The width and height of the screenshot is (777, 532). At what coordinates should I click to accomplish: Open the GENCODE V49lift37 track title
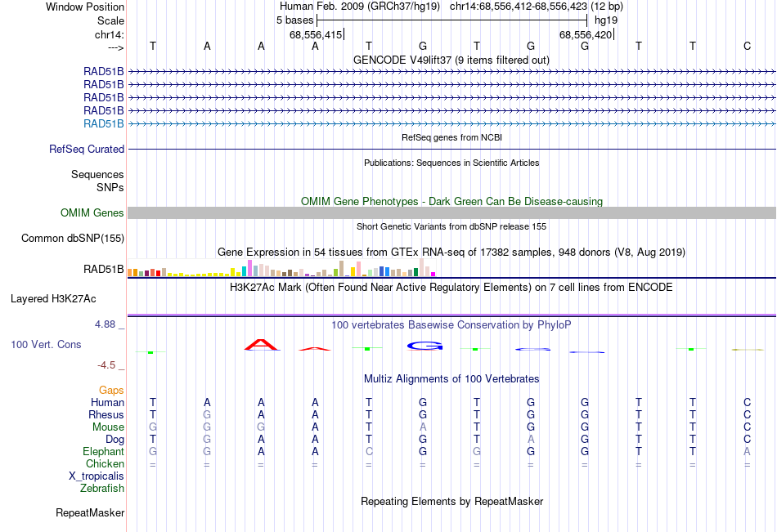click(451, 60)
